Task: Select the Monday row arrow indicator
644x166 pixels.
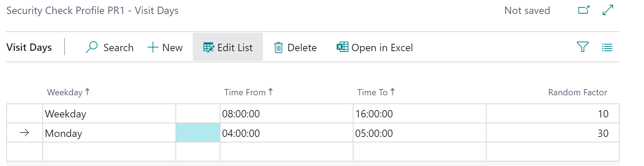Action: [x=24, y=133]
